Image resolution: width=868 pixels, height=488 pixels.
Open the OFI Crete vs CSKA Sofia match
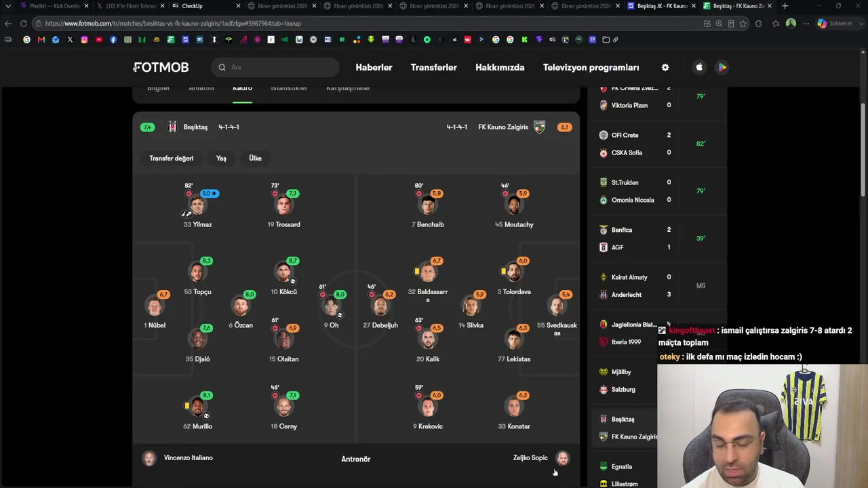coord(657,144)
